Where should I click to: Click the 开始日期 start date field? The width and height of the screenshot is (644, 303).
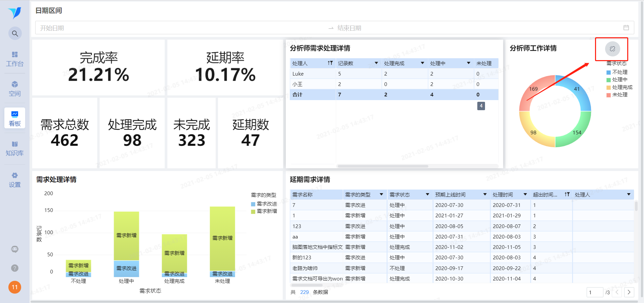click(181, 28)
